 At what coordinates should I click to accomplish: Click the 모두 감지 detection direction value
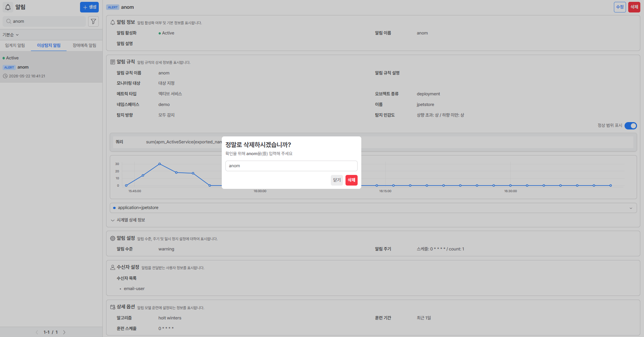point(166,115)
